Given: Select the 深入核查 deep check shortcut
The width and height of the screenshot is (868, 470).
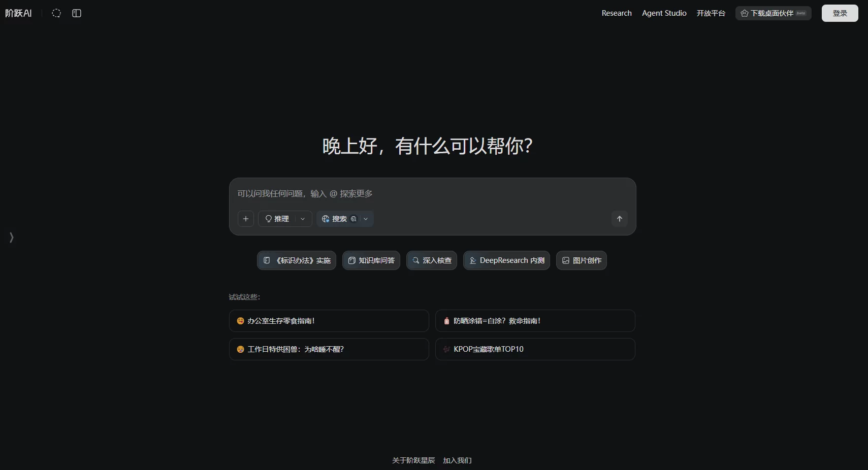Looking at the screenshot, I should (432, 260).
